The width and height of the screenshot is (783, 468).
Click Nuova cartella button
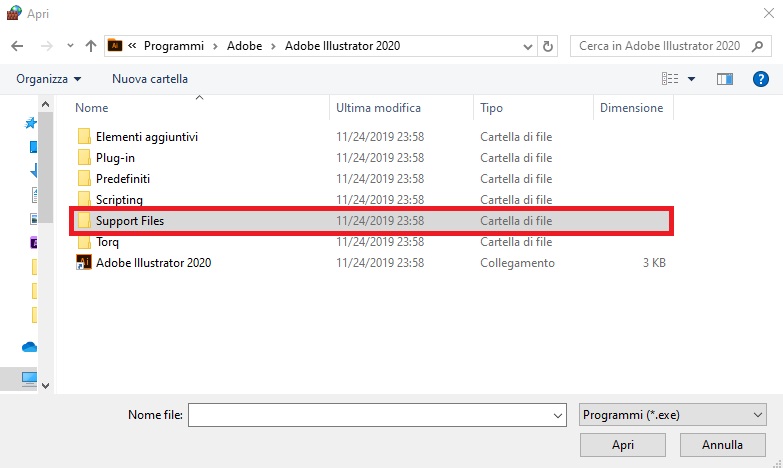[x=150, y=79]
